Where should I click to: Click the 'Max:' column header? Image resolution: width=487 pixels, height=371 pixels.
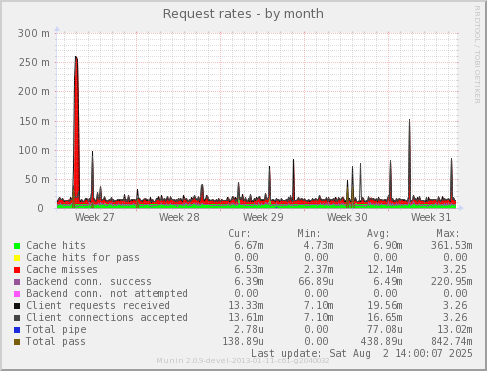click(x=448, y=233)
